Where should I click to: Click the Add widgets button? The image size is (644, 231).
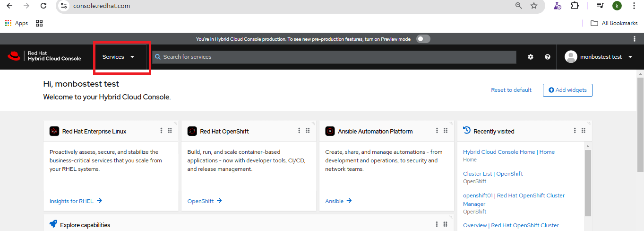[x=567, y=90]
